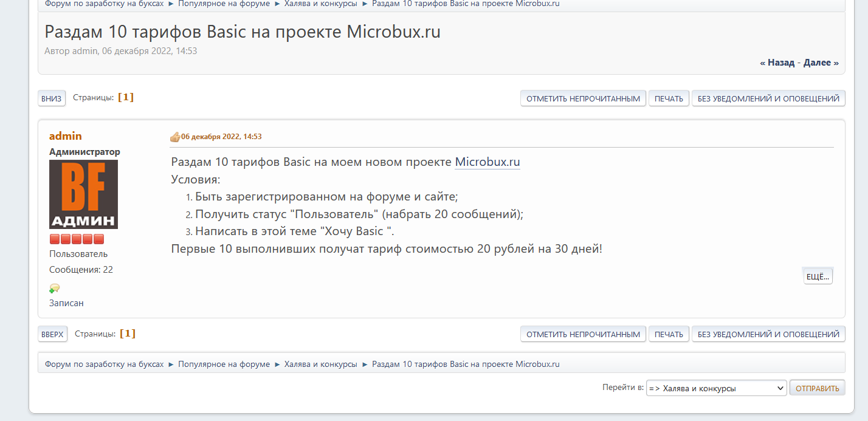Click bottom ОТМЕТИТЬ НЕПРОЧИТАННЫМ button
This screenshot has height=421, width=868.
click(584, 334)
